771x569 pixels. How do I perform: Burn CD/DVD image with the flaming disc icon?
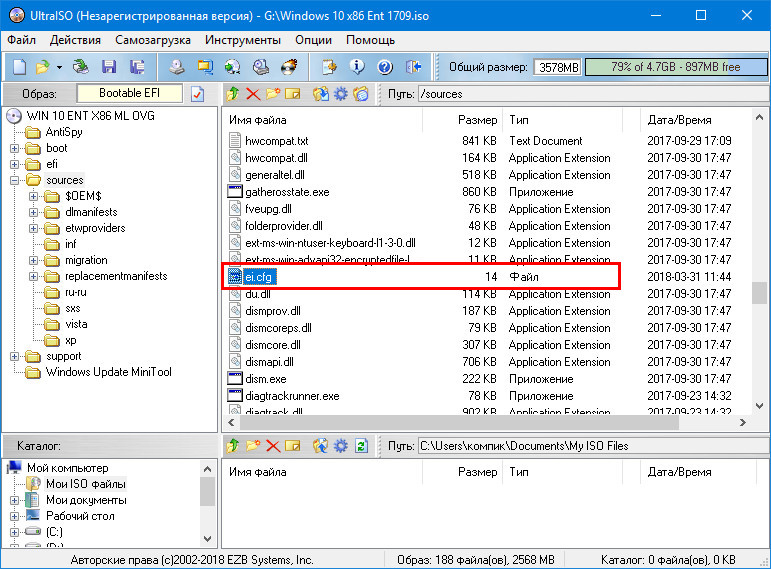click(290, 67)
